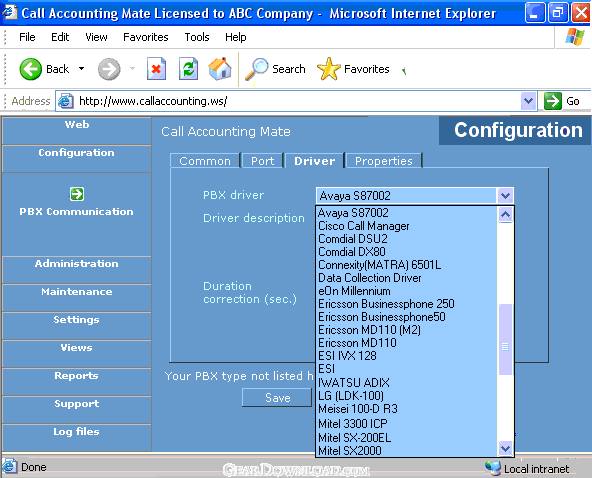Click the driver list scrollbar down arrow
Screen dimensions: 592x478
[505, 449]
